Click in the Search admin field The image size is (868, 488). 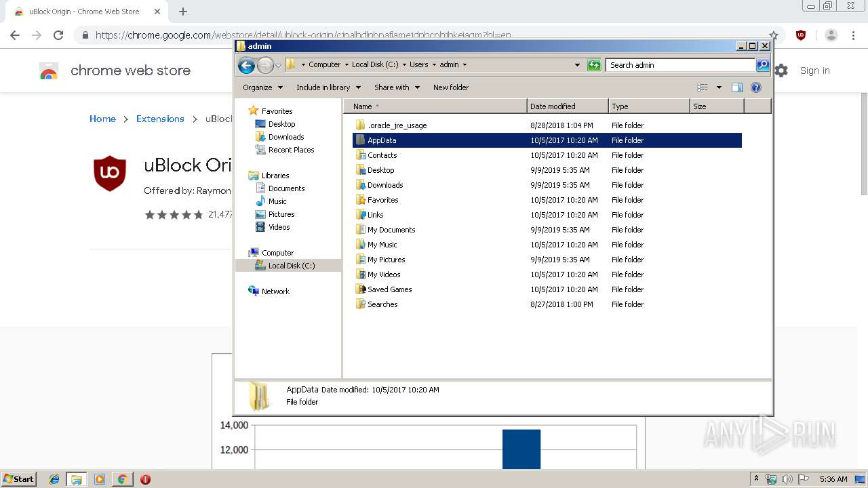(x=680, y=65)
